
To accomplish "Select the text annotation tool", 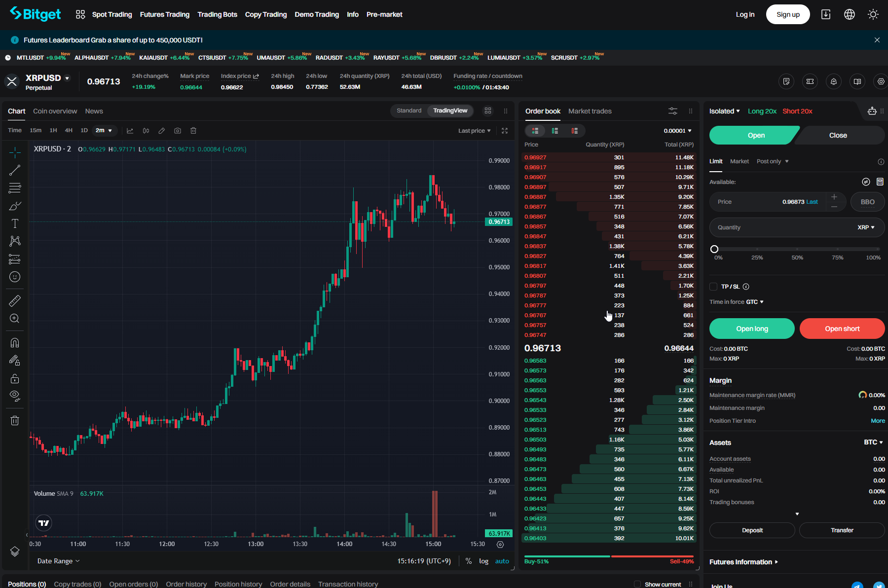I will (x=15, y=223).
